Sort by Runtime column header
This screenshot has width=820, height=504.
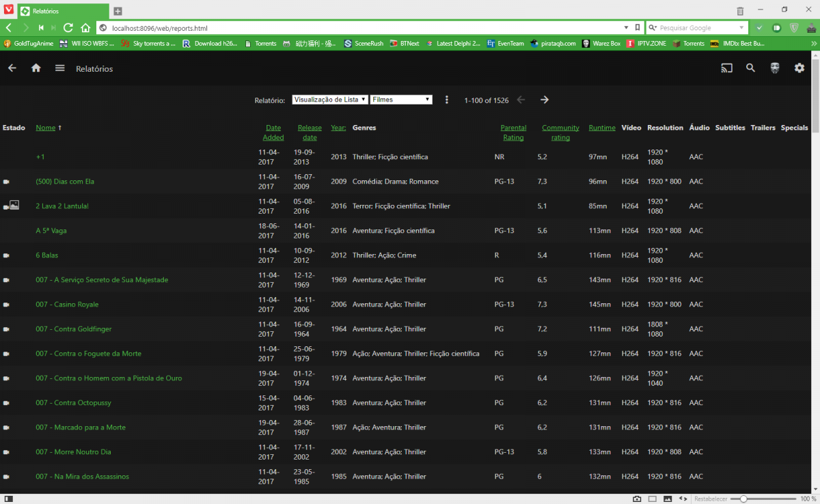click(602, 128)
